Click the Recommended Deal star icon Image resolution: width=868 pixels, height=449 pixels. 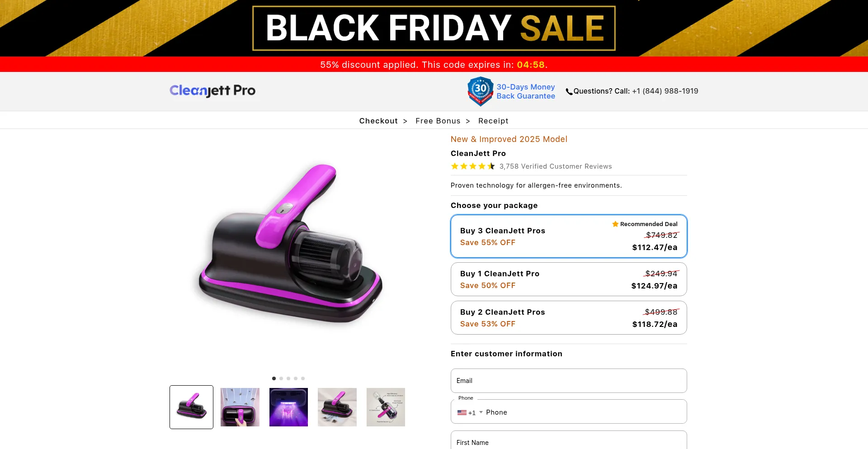615,224
